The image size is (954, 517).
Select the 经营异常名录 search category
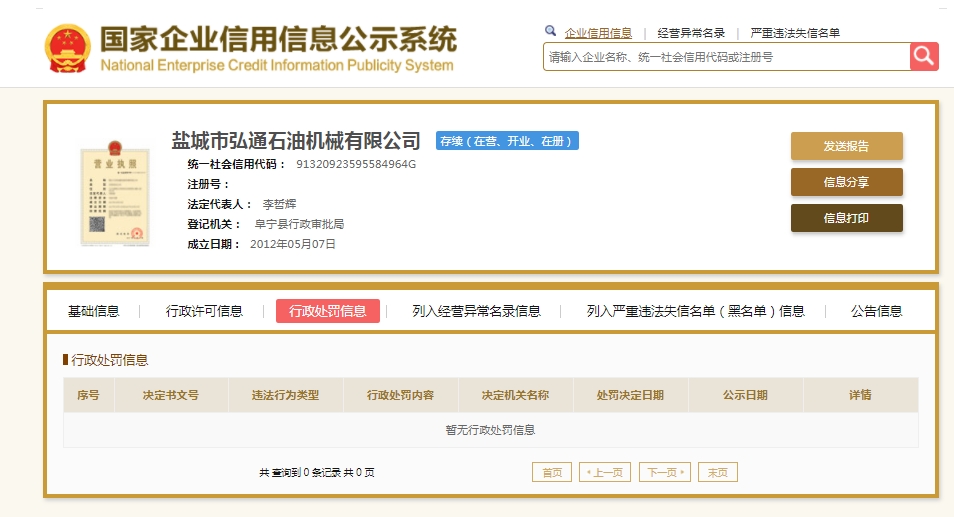(691, 33)
